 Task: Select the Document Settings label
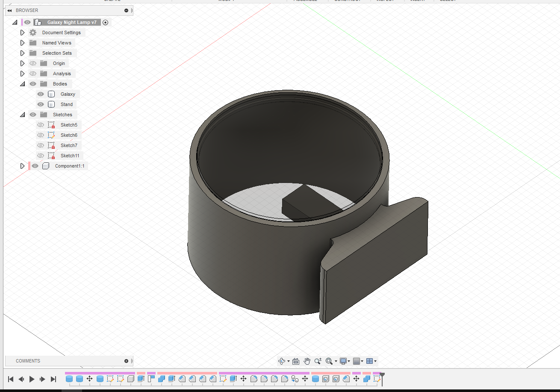[x=62, y=32]
